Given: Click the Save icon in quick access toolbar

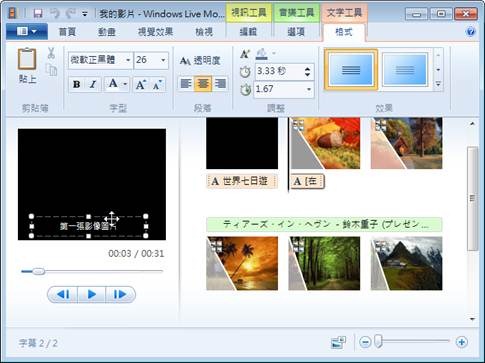Looking at the screenshot, I should click(x=38, y=13).
